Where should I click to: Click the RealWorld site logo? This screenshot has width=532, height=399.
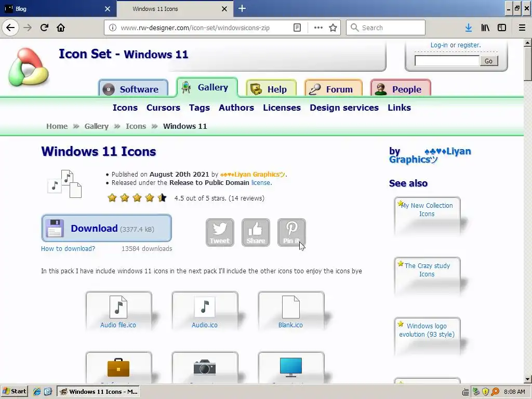pos(29,67)
